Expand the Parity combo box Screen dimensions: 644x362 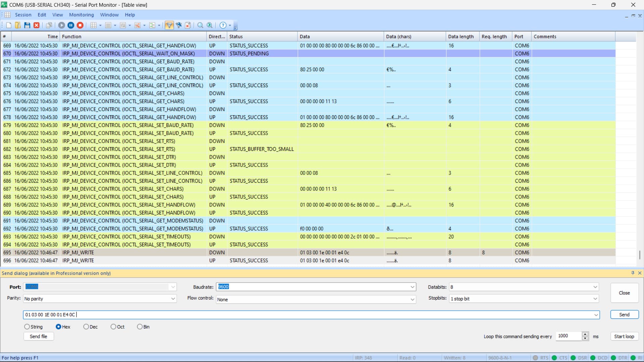pos(173,299)
